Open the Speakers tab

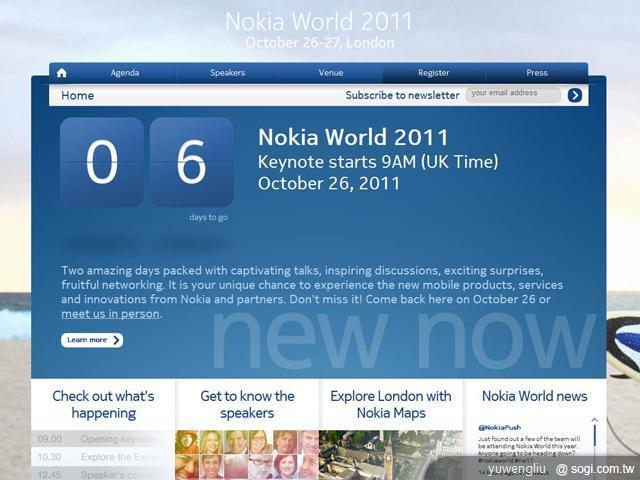click(x=227, y=73)
